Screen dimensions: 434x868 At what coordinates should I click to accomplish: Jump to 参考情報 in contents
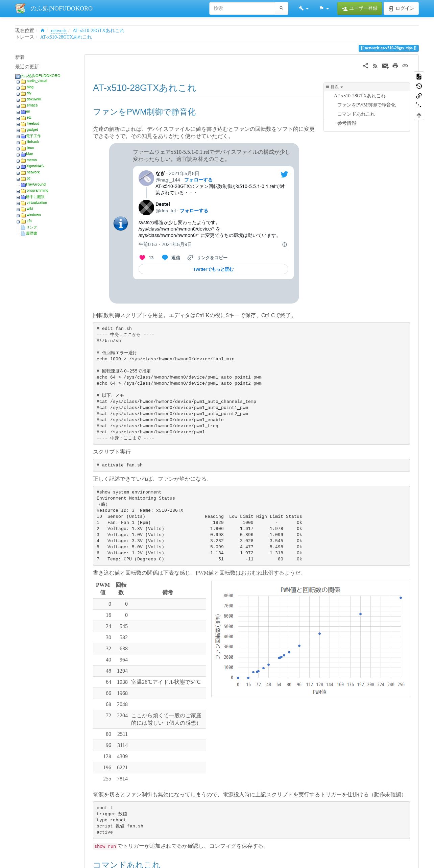[346, 123]
